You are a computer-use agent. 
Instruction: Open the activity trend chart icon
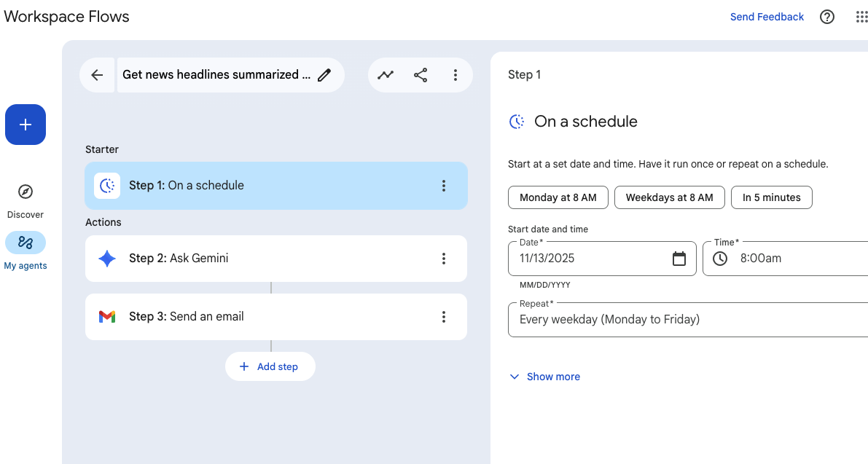386,75
